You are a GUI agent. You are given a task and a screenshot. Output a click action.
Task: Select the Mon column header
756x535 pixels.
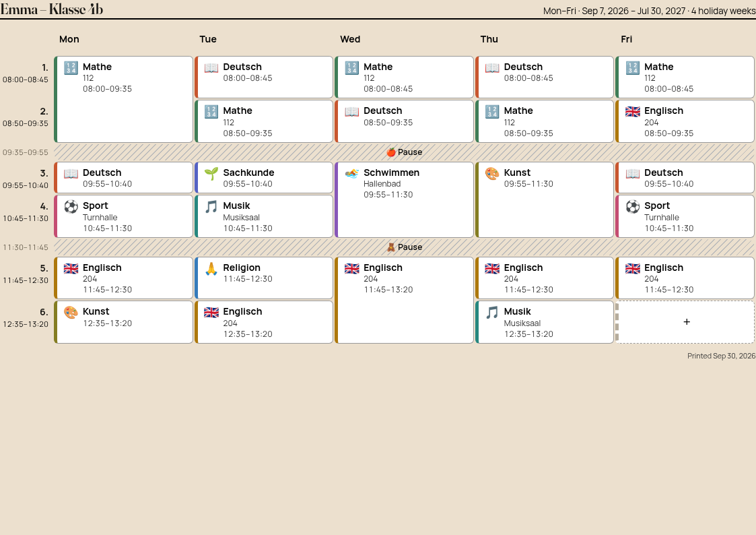[69, 39]
